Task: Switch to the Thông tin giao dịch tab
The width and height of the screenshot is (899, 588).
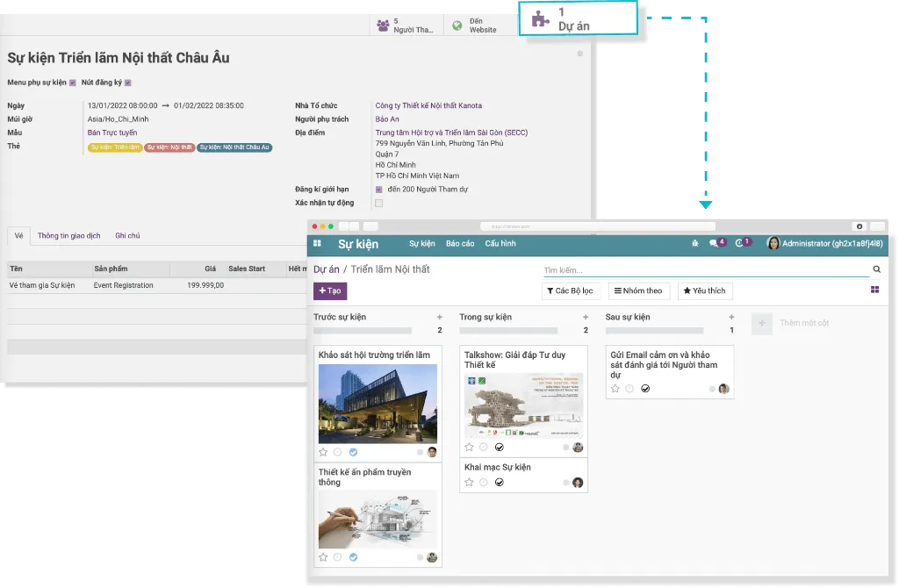Action: (69, 235)
